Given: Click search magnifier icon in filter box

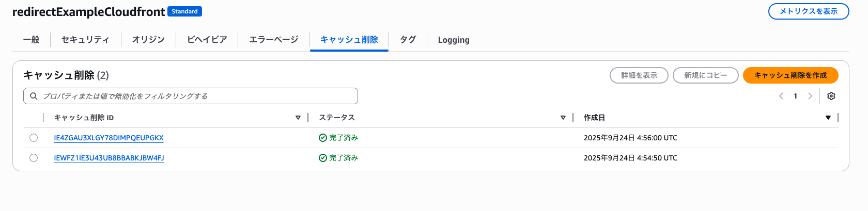Looking at the screenshot, I should pyautogui.click(x=34, y=96).
